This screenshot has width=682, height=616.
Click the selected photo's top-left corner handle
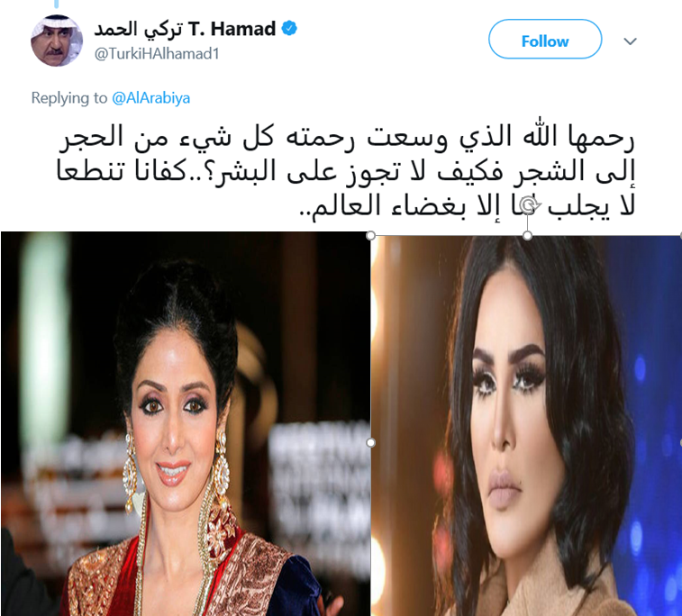point(370,236)
